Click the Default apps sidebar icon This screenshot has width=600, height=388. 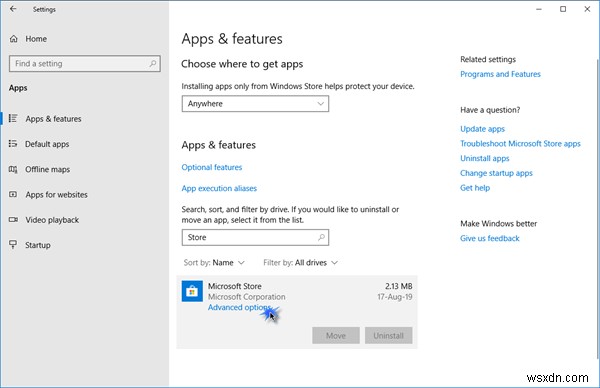point(13,143)
